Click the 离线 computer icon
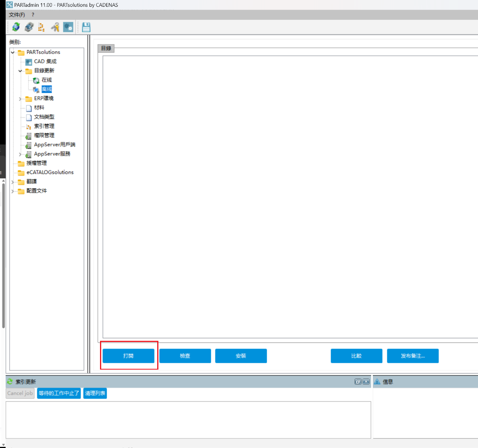This screenshot has height=448, width=478. (x=36, y=90)
